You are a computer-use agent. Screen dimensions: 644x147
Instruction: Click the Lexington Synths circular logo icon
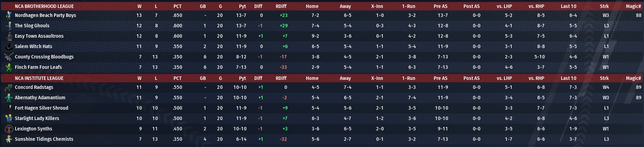(x=9, y=129)
